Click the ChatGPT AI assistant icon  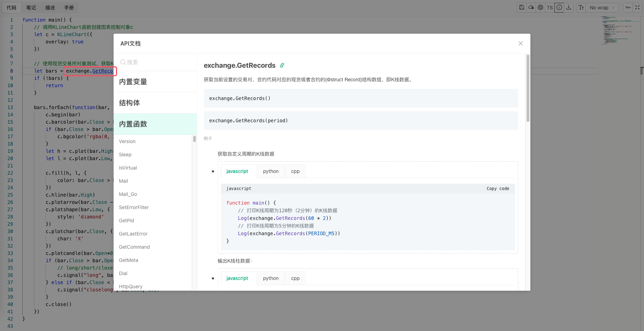coord(540,7)
